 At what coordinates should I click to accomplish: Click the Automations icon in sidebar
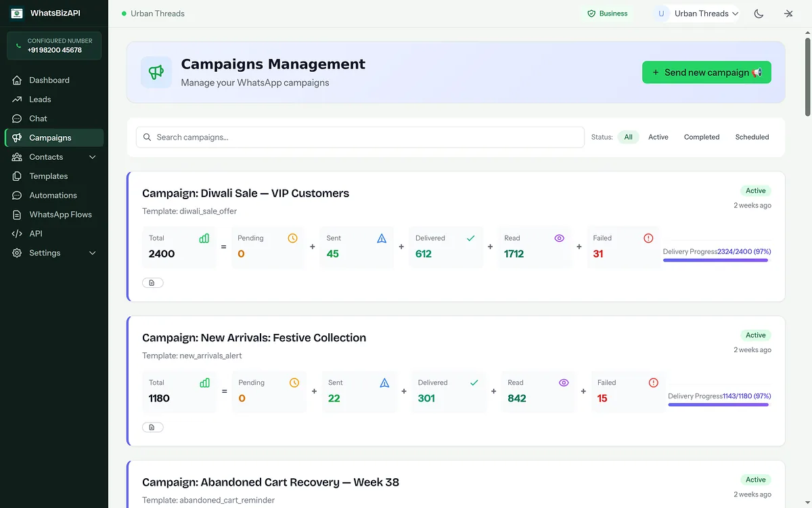click(x=17, y=195)
